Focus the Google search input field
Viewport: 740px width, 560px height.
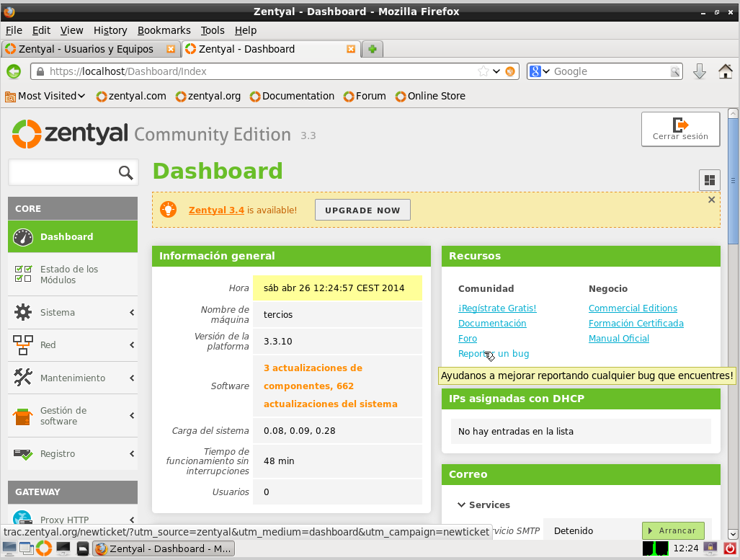tap(611, 71)
